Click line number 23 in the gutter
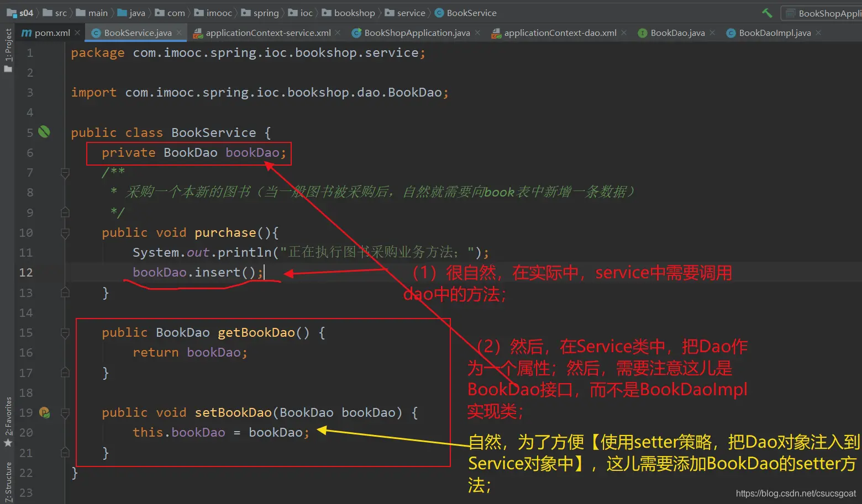This screenshot has width=862, height=504. [26, 492]
